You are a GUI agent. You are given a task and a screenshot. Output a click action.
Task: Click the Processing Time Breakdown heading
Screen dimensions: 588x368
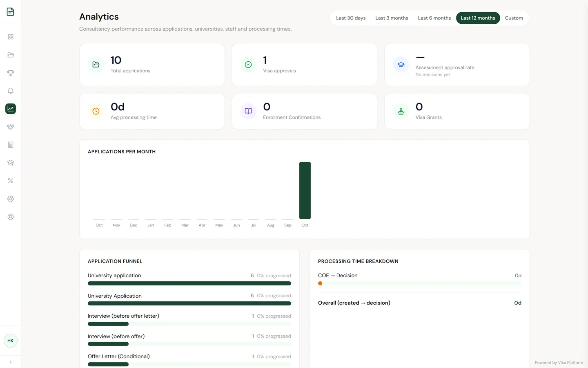point(358,261)
